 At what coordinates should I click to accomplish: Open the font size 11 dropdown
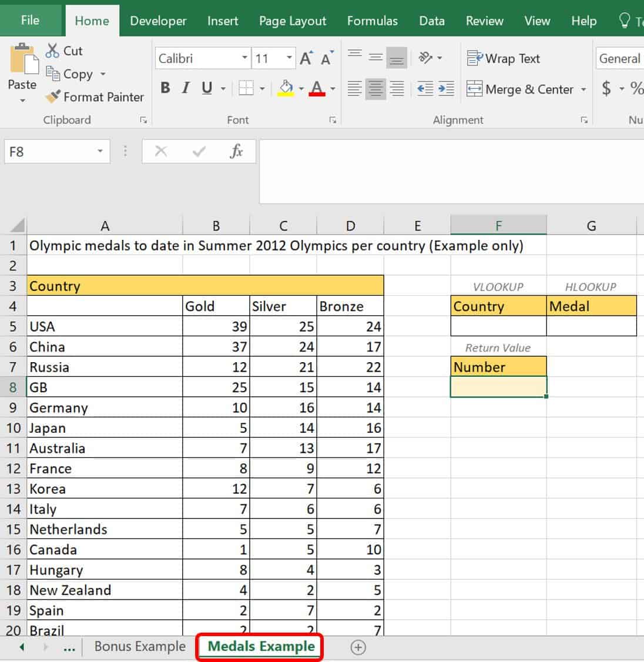click(289, 58)
